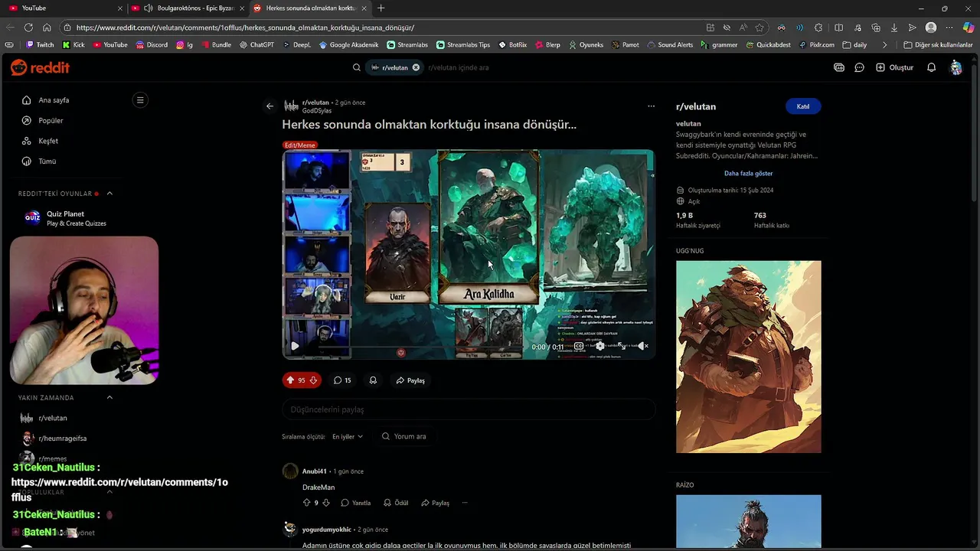980x551 pixels.
Task: Open the UGG'NUG character artwork thumbnail
Action: pyautogui.click(x=748, y=357)
